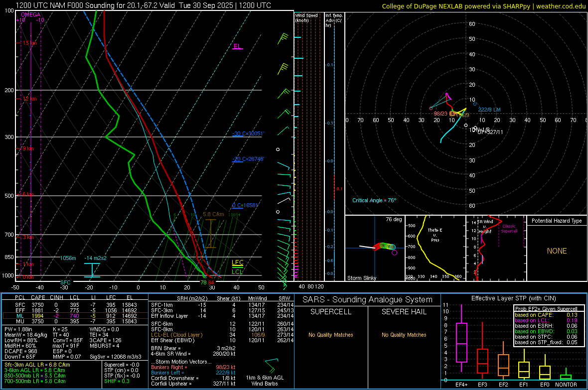Click the 'Storm Slinky' label
The width and height of the screenshot is (588, 390).
[362, 278]
